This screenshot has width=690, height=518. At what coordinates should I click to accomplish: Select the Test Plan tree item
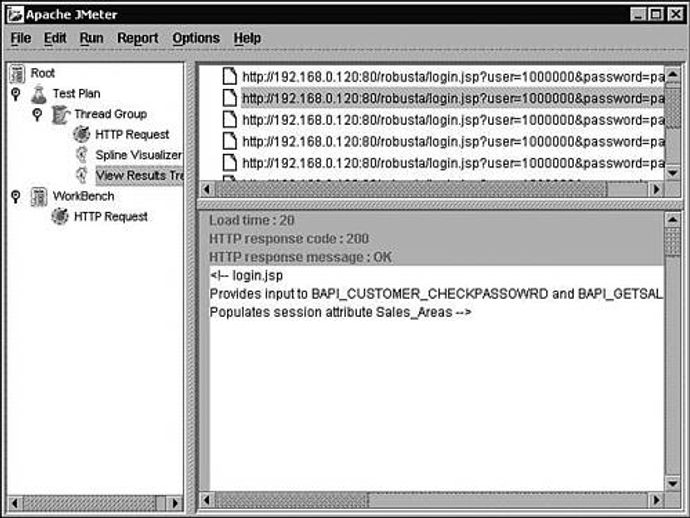pos(77,94)
